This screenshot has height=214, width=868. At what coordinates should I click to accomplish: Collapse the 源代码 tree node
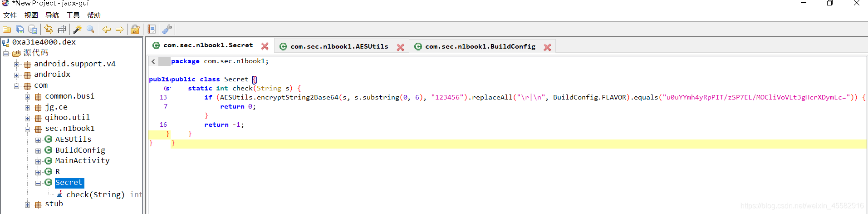point(6,53)
